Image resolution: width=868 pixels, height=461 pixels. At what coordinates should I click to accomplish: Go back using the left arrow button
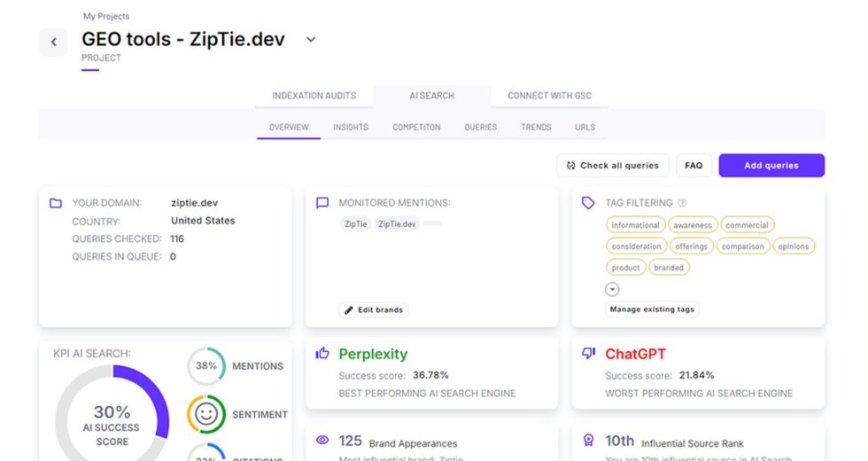53,43
